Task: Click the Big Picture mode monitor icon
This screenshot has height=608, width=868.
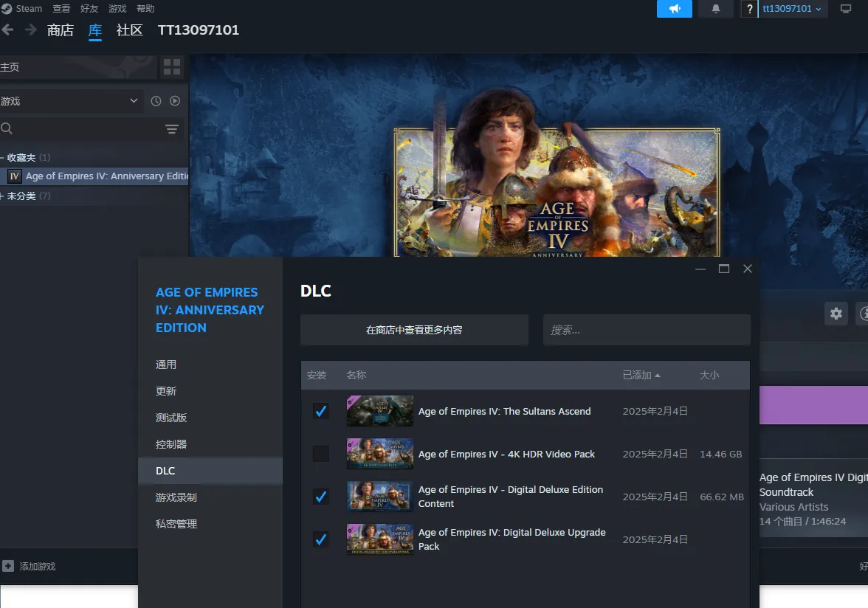Action: (x=846, y=9)
